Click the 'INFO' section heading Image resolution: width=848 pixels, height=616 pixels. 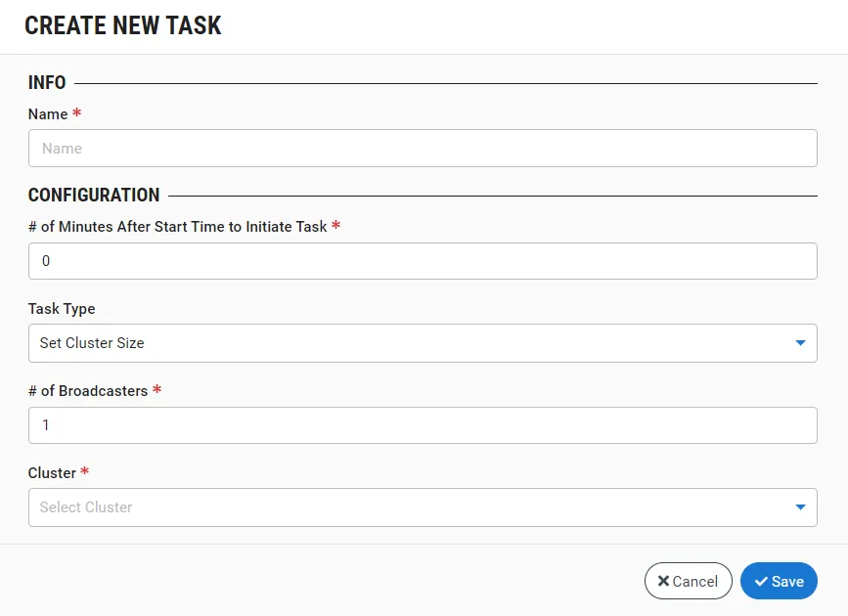coord(47,83)
